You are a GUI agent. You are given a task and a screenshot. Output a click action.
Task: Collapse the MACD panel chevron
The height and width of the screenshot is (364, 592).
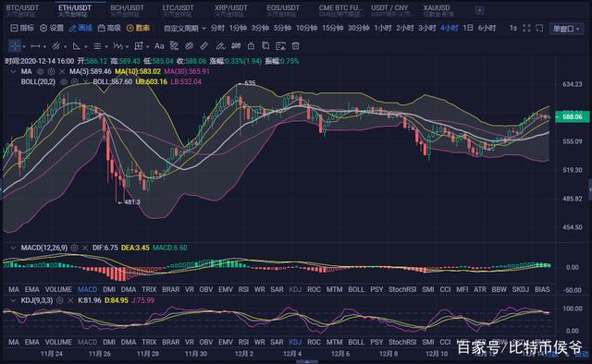click(x=13, y=248)
